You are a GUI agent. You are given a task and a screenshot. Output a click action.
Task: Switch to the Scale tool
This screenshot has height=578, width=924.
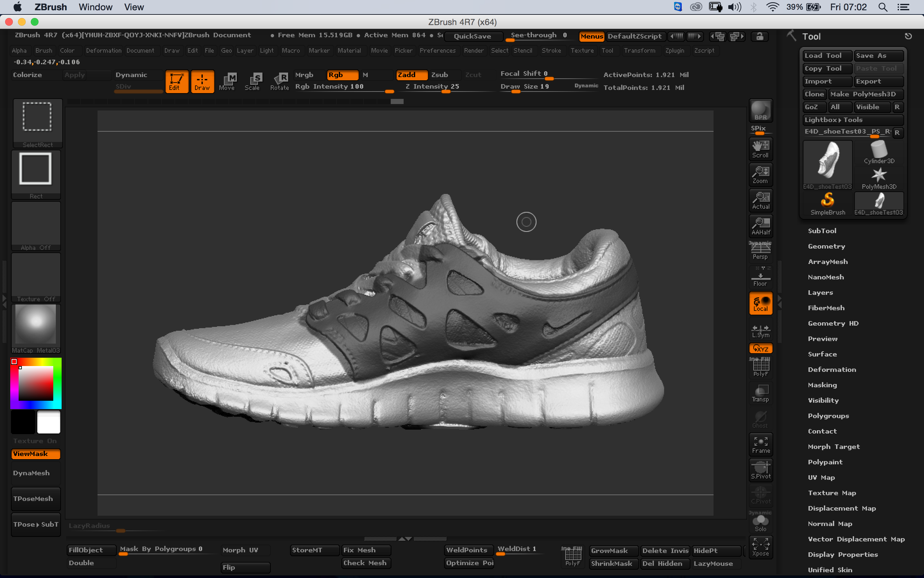point(252,82)
